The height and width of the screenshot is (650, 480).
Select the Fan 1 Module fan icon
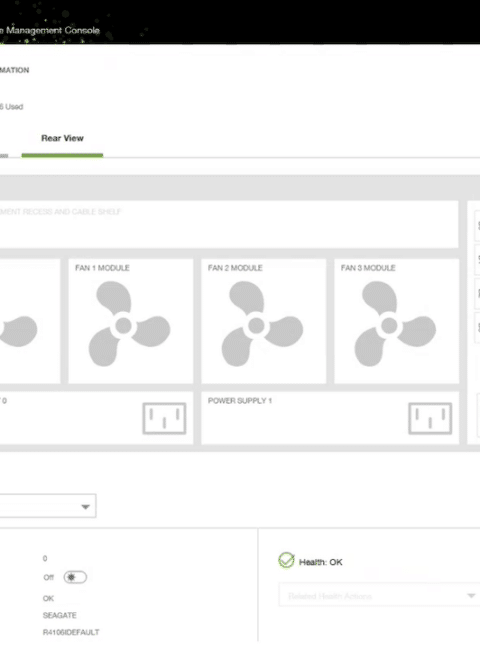(x=129, y=324)
